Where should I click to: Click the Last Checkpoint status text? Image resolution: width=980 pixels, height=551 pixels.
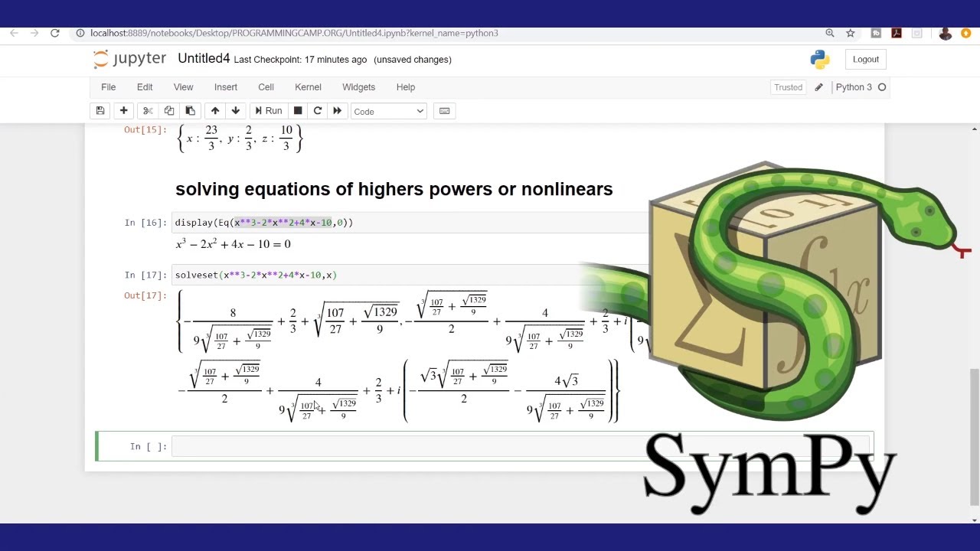[x=300, y=60]
